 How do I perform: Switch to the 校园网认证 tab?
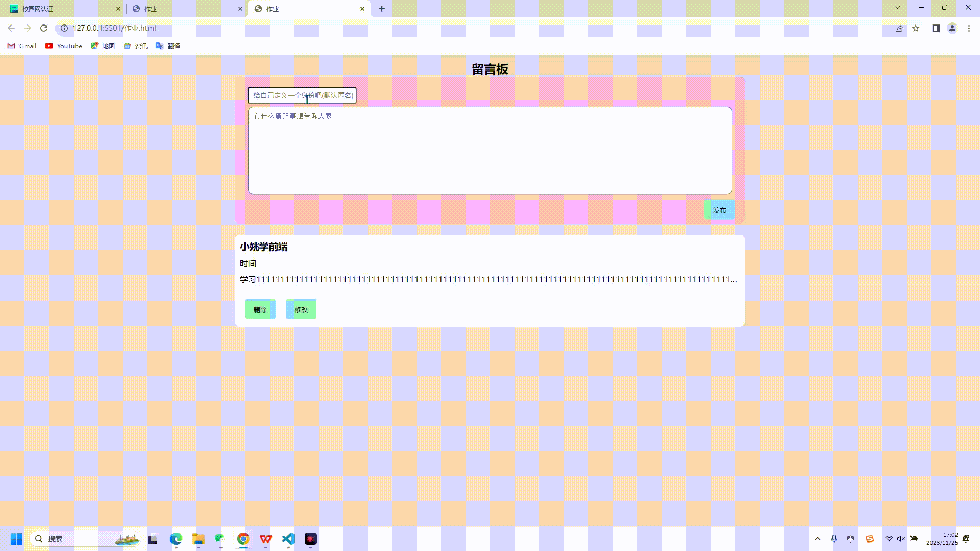pyautogui.click(x=61, y=9)
